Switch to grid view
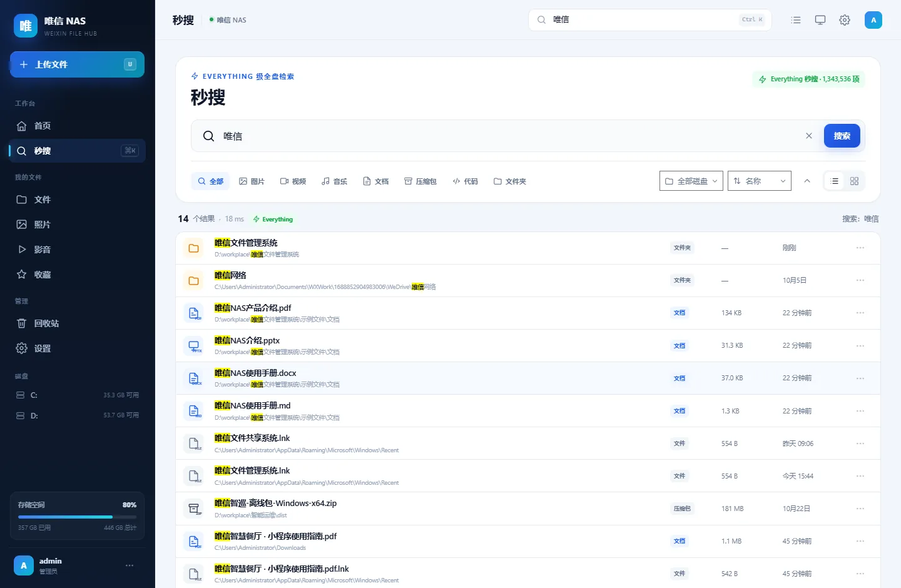Image resolution: width=901 pixels, height=588 pixels. [854, 181]
